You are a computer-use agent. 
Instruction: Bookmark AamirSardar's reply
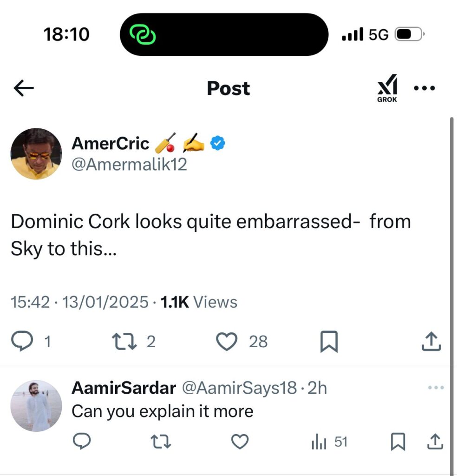(x=397, y=442)
